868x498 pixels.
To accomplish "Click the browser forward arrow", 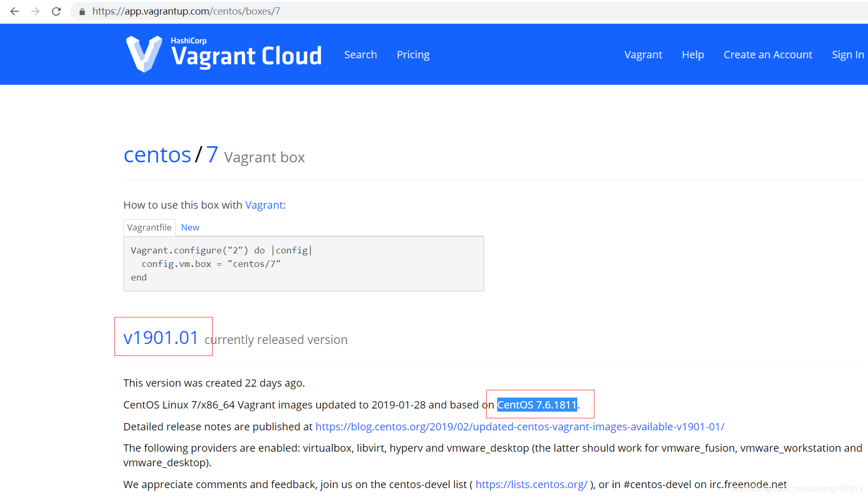I will pyautogui.click(x=35, y=11).
